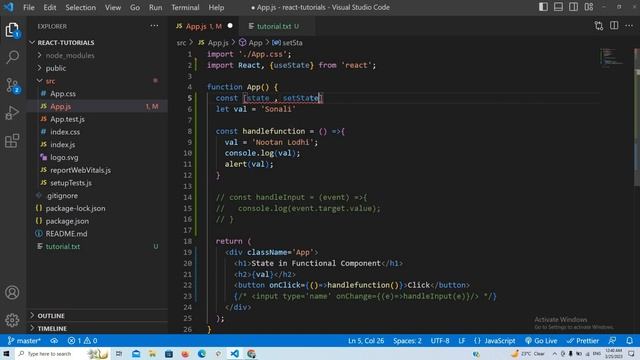Image resolution: width=640 pixels, height=360 pixels.
Task: Open errors and warnings in status bar
Action: coord(82,341)
